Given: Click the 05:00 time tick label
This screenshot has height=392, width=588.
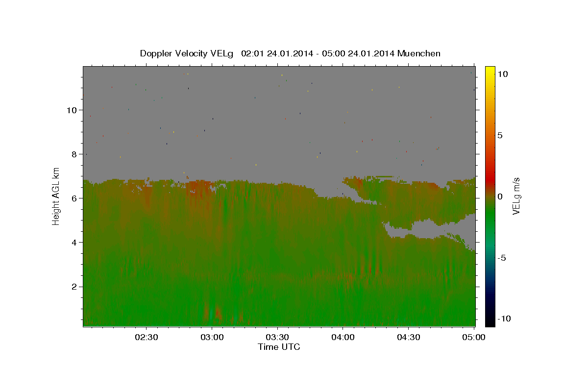Looking at the screenshot, I should tap(474, 337).
